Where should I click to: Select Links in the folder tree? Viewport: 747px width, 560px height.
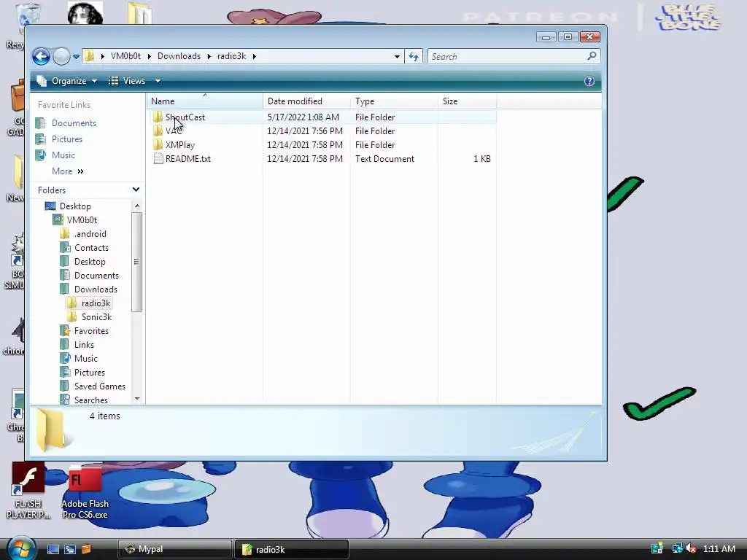click(84, 344)
